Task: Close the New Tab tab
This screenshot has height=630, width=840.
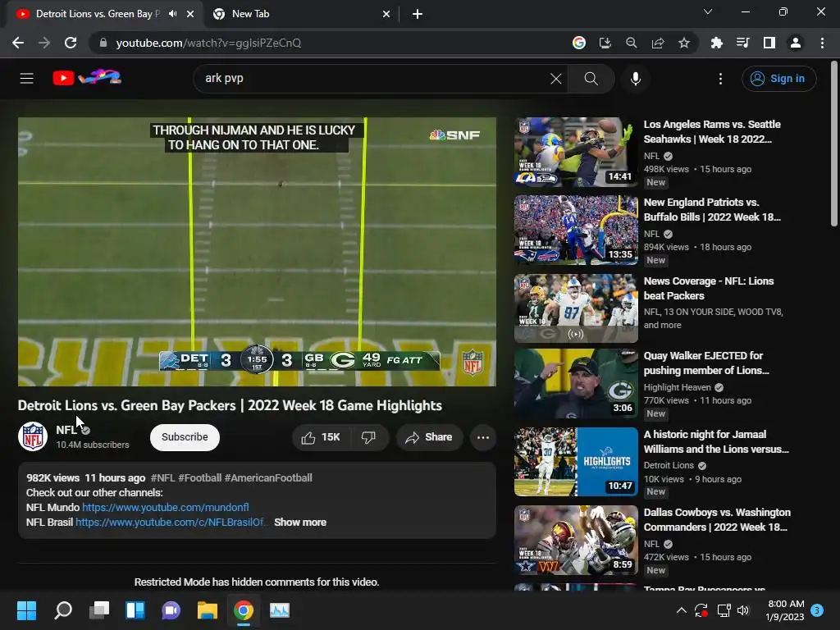Action: (386, 14)
